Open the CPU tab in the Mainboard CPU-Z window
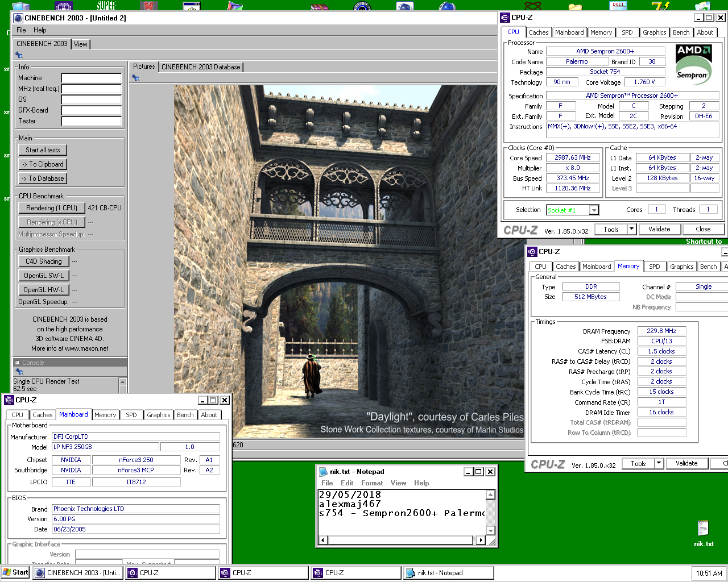This screenshot has height=582, width=728. coord(18,415)
